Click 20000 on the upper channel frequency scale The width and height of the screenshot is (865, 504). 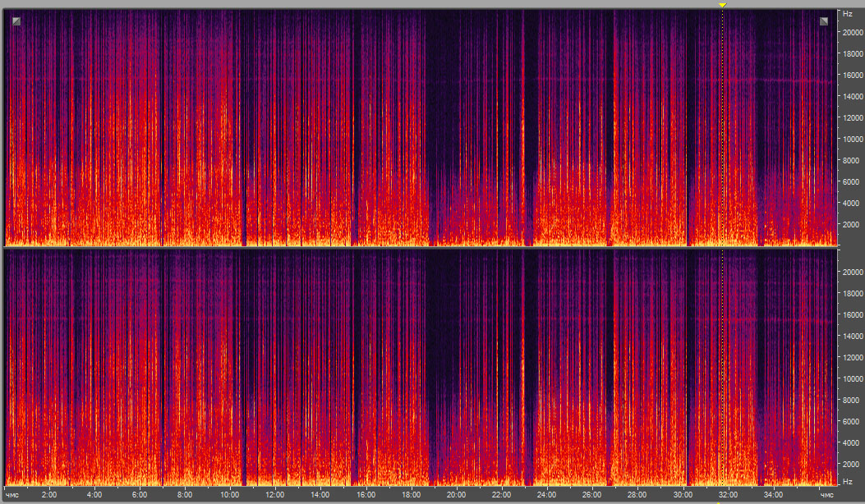click(x=849, y=32)
